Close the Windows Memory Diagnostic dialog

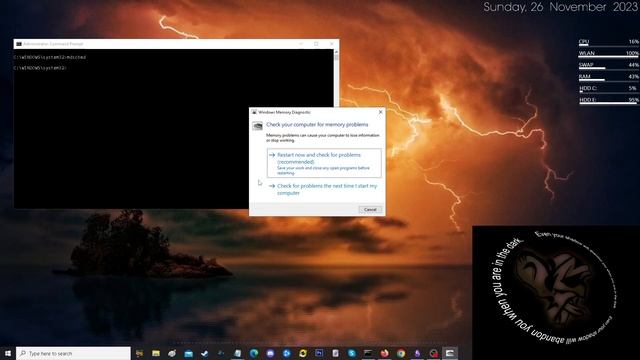coord(380,112)
